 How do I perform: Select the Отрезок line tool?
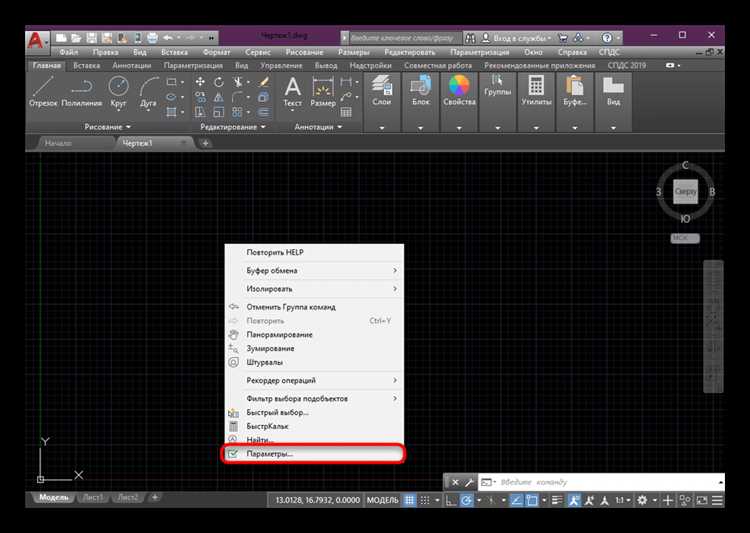43,91
